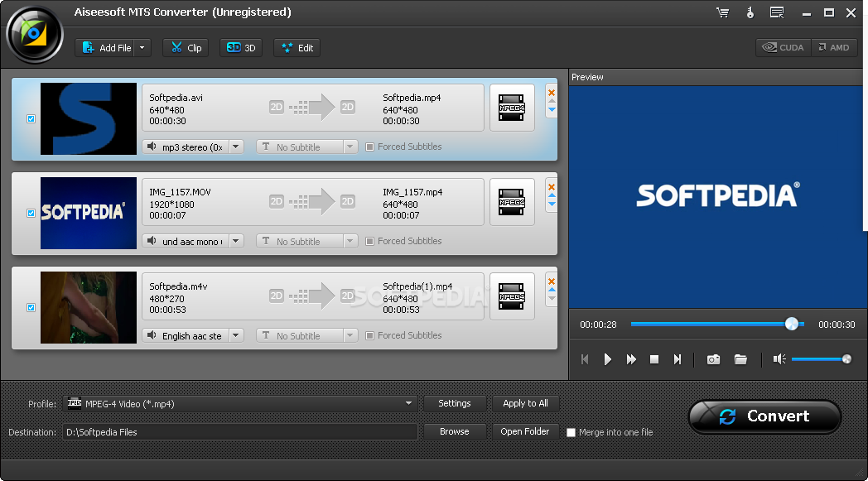Click the Settings button

(x=455, y=403)
